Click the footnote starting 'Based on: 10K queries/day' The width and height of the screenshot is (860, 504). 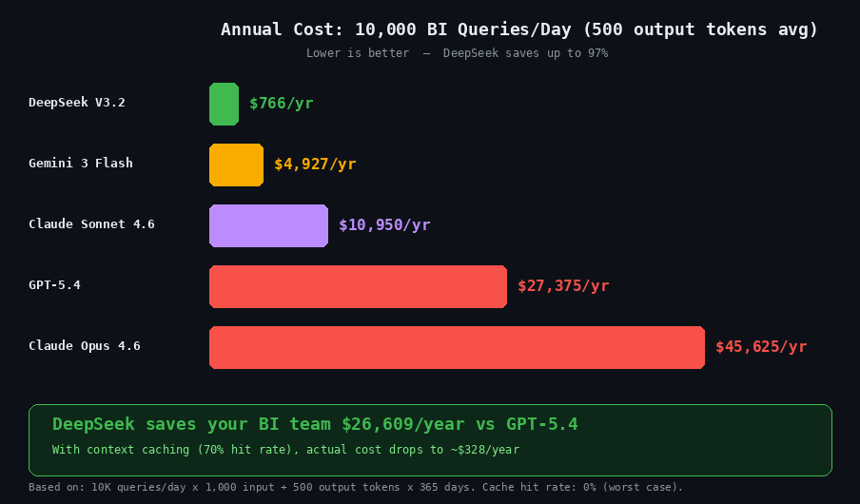356,487
